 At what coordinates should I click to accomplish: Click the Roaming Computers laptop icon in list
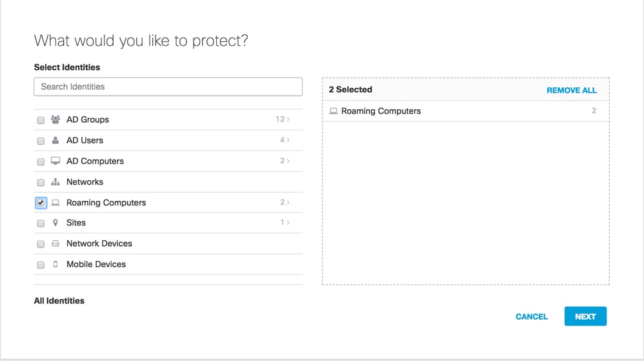pyautogui.click(x=55, y=203)
